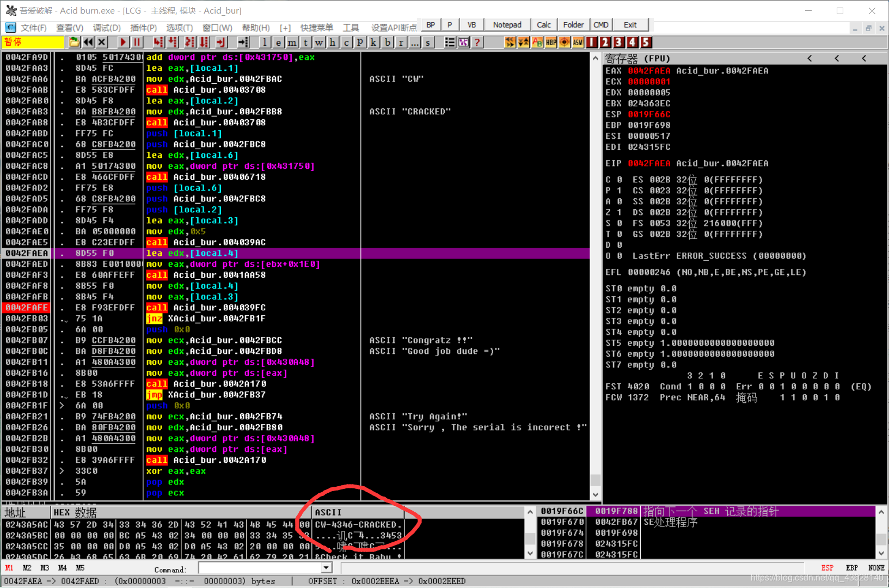
Task: Click the Execute Till Return icon
Action: tap(221, 42)
